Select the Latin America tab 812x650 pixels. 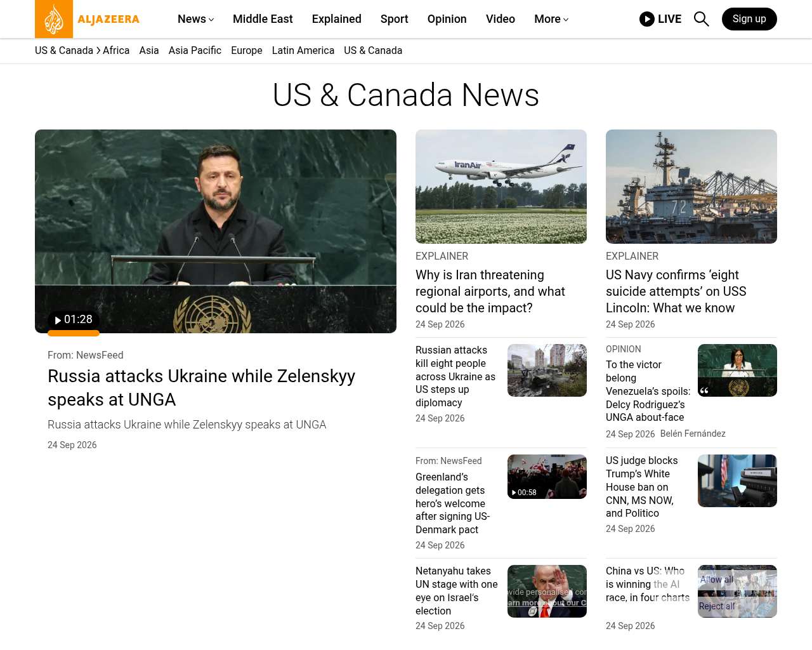(x=303, y=50)
